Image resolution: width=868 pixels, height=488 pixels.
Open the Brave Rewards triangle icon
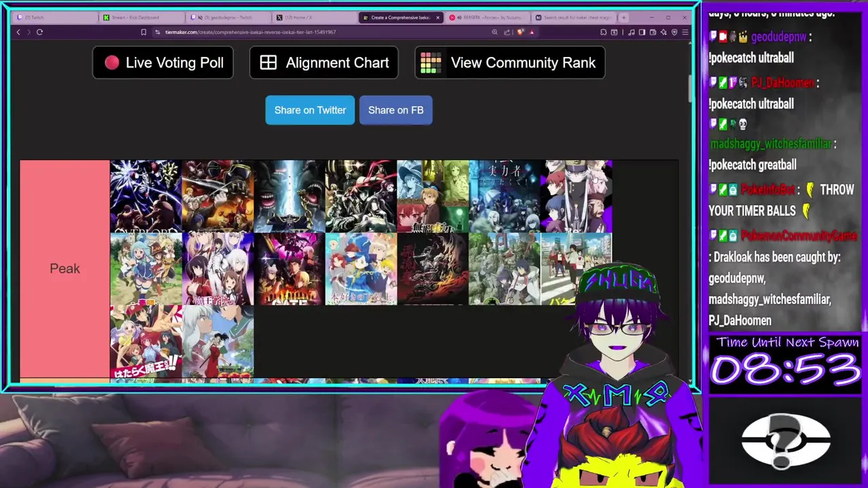point(532,32)
